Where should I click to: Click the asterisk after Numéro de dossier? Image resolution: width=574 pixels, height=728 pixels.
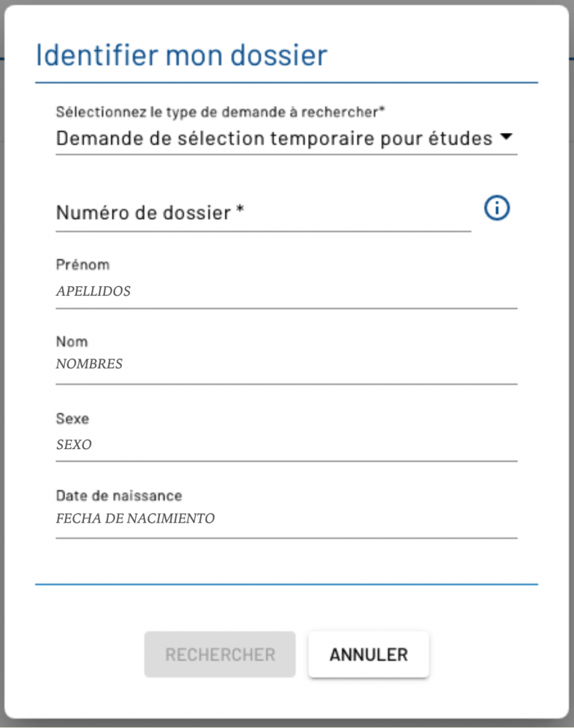point(240,212)
